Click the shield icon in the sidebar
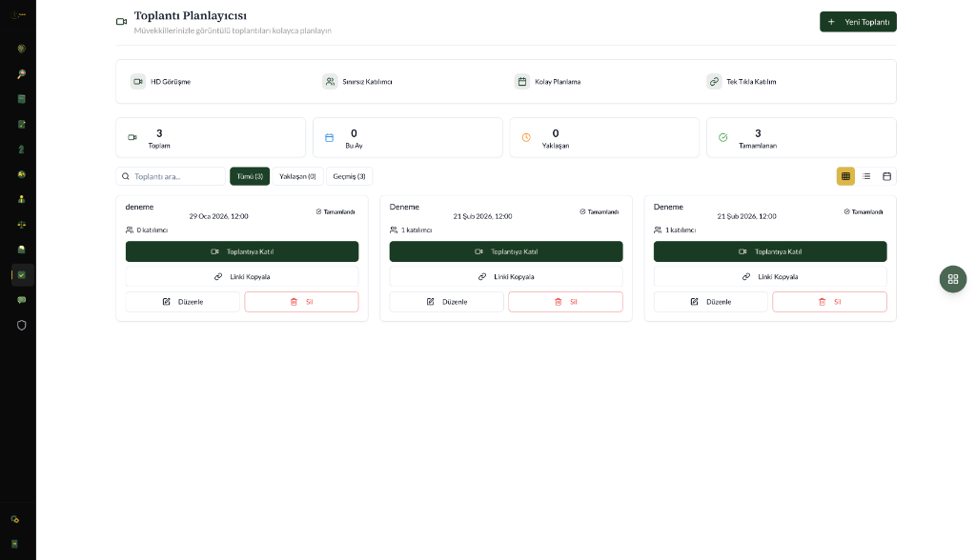The image size is (976, 560). pos(22,325)
